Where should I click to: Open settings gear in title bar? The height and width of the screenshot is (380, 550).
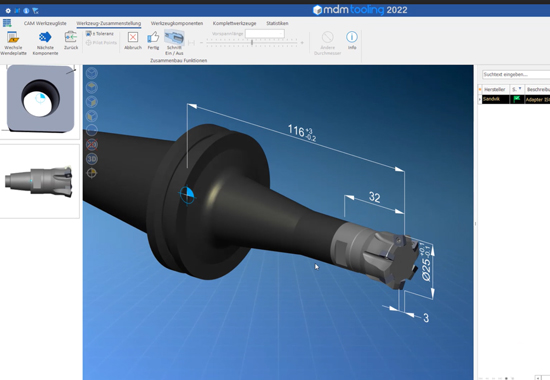(8, 11)
